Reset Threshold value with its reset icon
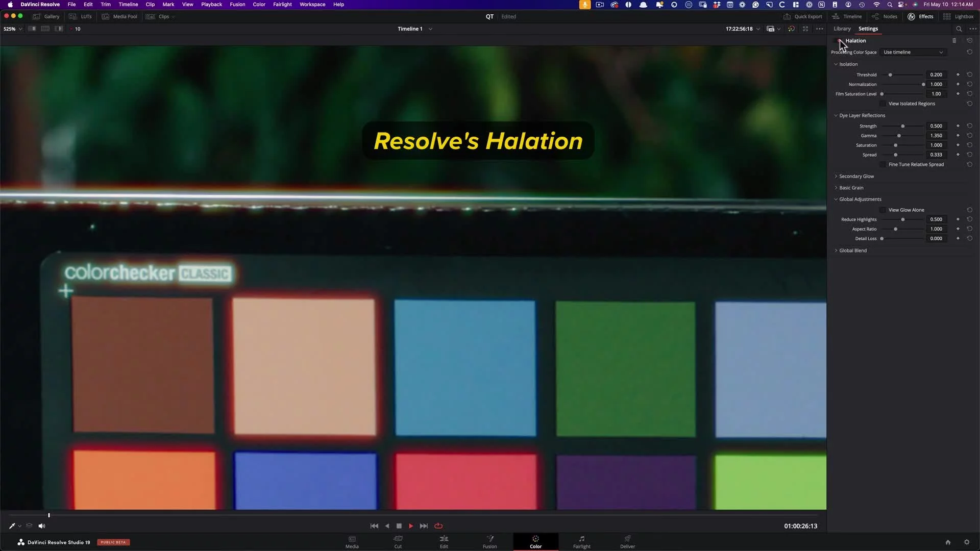The image size is (980, 551). point(969,74)
